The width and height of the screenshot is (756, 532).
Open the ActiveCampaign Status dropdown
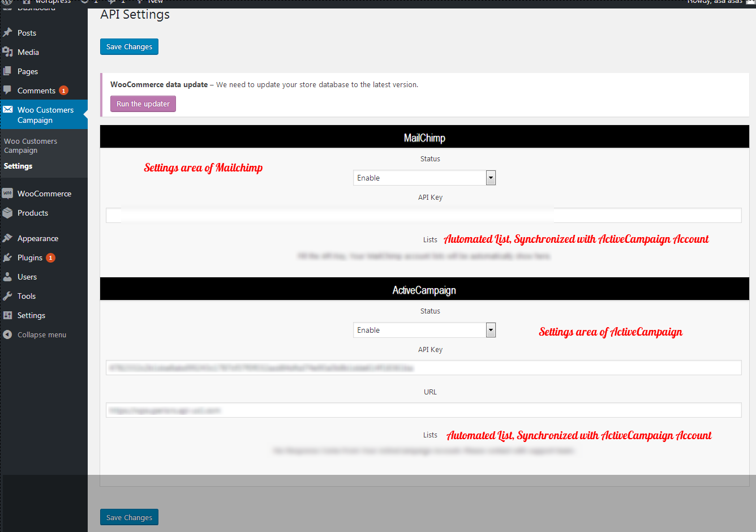[424, 330]
